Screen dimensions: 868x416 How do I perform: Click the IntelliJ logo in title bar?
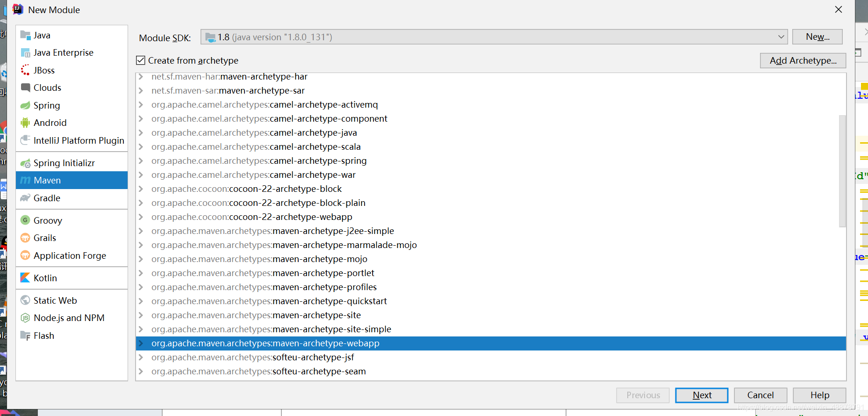[x=17, y=9]
